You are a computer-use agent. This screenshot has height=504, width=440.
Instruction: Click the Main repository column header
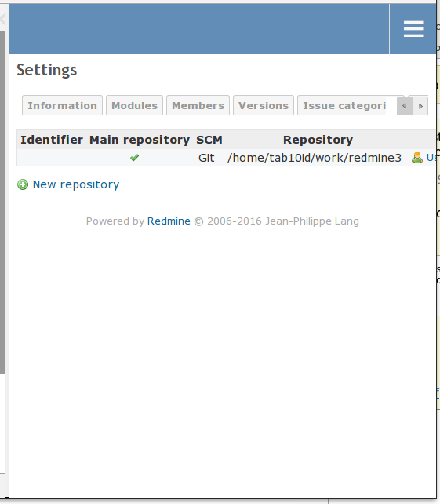point(140,140)
